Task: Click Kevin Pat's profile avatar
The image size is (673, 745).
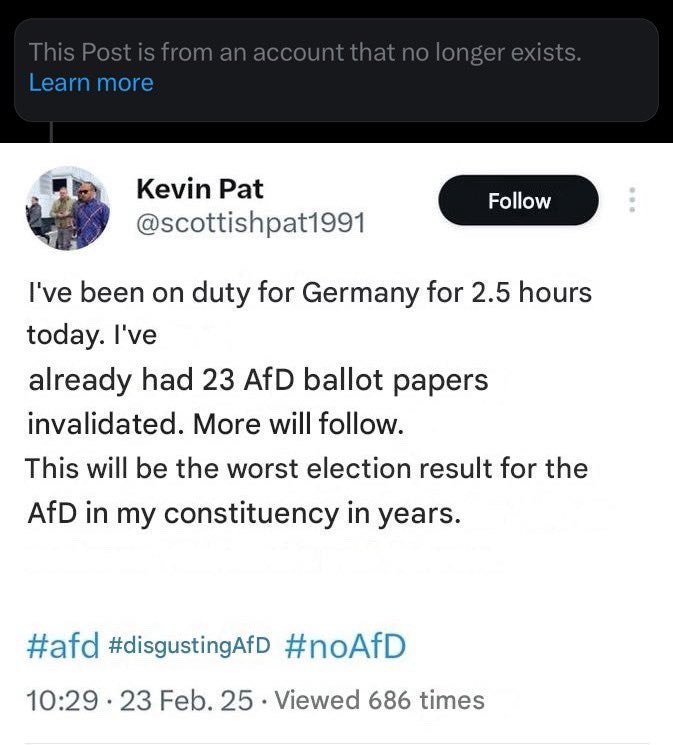Action: (x=67, y=208)
